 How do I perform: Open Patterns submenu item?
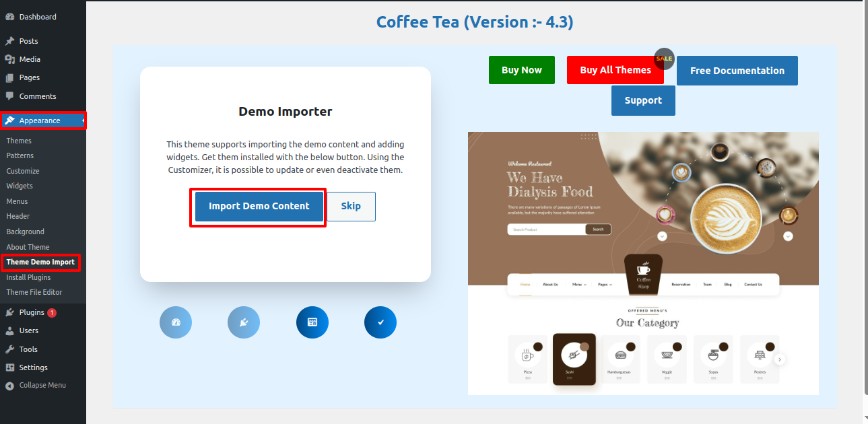20,155
